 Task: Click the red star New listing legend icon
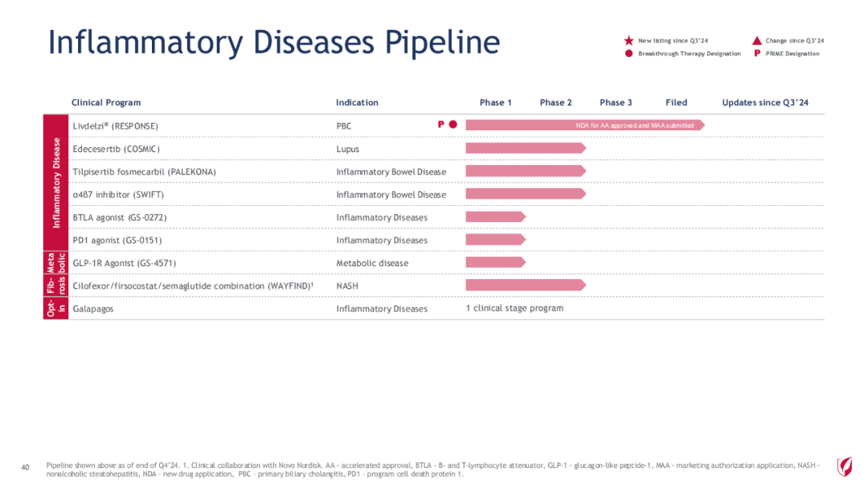pos(628,40)
